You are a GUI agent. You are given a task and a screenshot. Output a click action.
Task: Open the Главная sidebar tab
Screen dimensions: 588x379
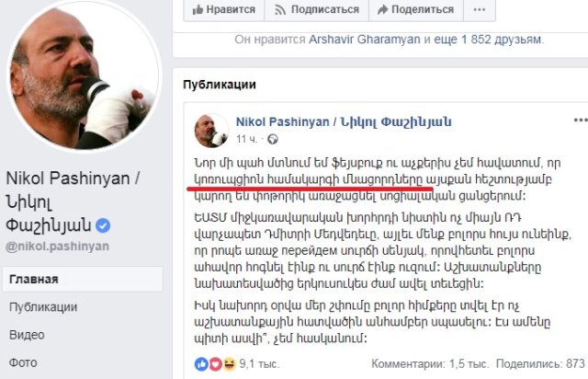(83, 279)
